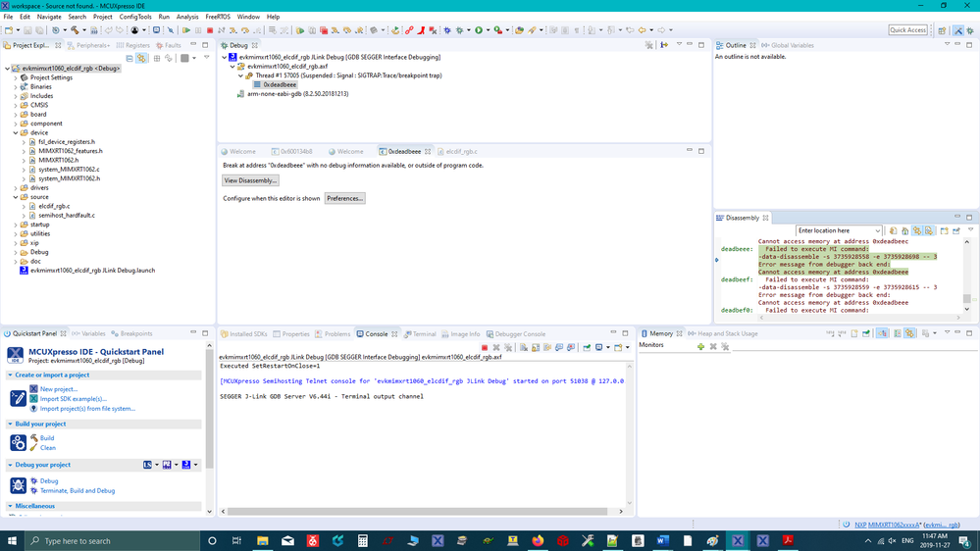Toggle Instruction Stepping Mode in Debug view

(664, 45)
